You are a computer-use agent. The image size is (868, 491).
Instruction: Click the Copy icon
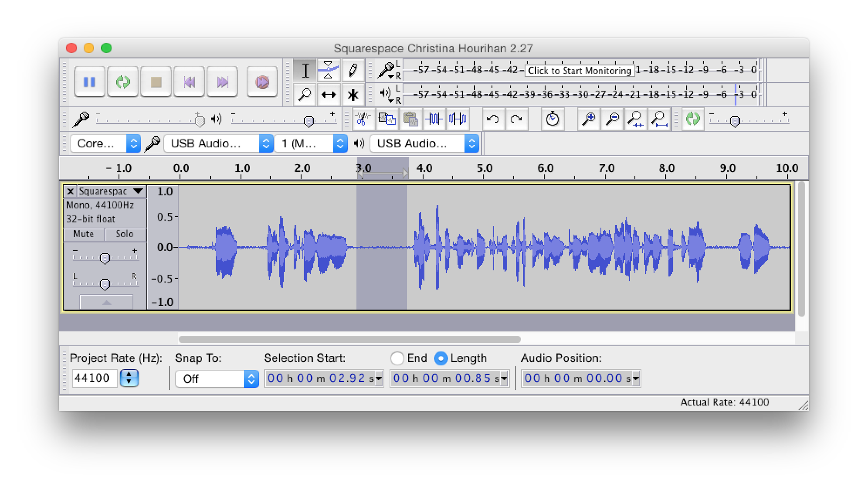coord(387,119)
